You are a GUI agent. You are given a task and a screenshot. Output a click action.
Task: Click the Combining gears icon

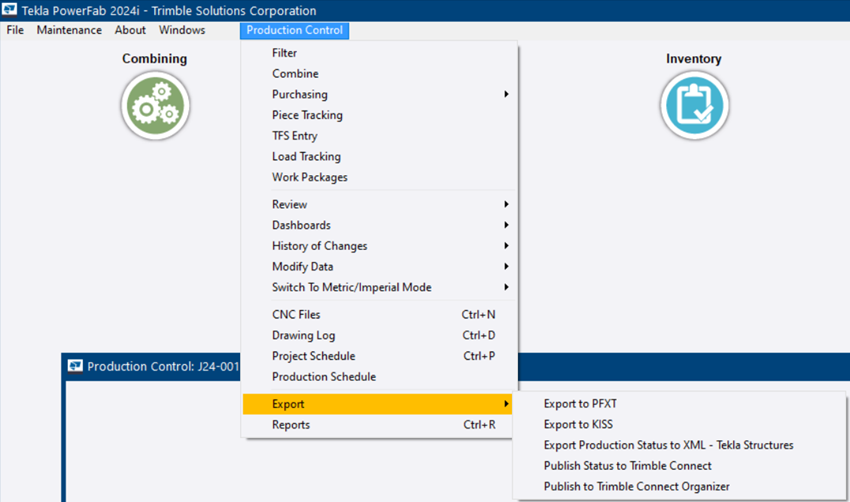point(155,105)
